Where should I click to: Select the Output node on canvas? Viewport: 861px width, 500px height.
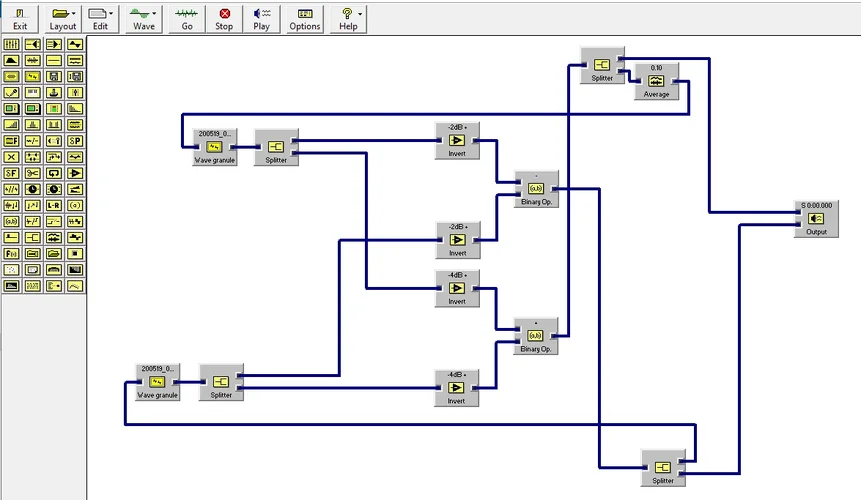816,218
